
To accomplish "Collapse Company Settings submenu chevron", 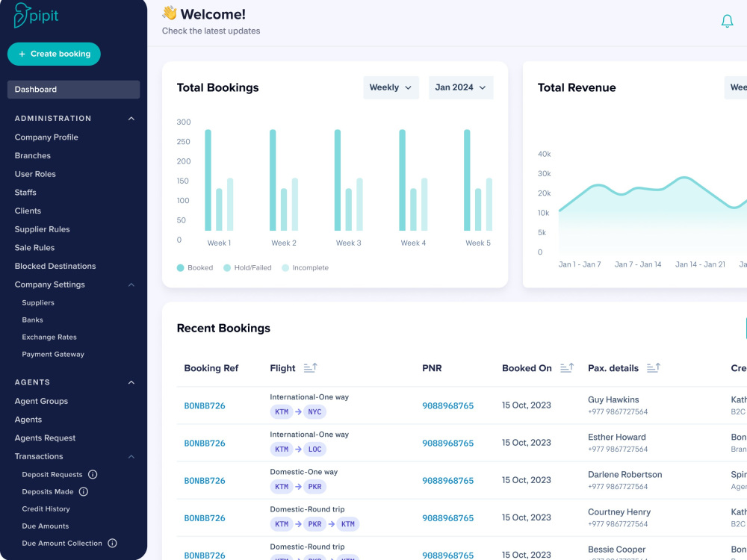I will tap(131, 284).
